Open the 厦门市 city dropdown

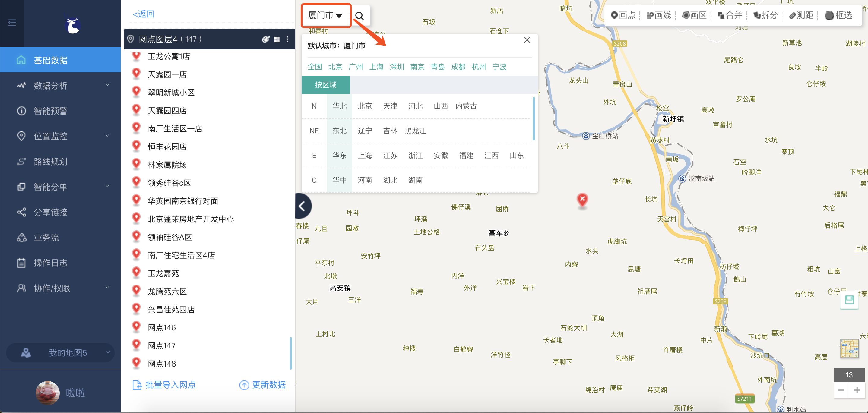[x=325, y=15]
